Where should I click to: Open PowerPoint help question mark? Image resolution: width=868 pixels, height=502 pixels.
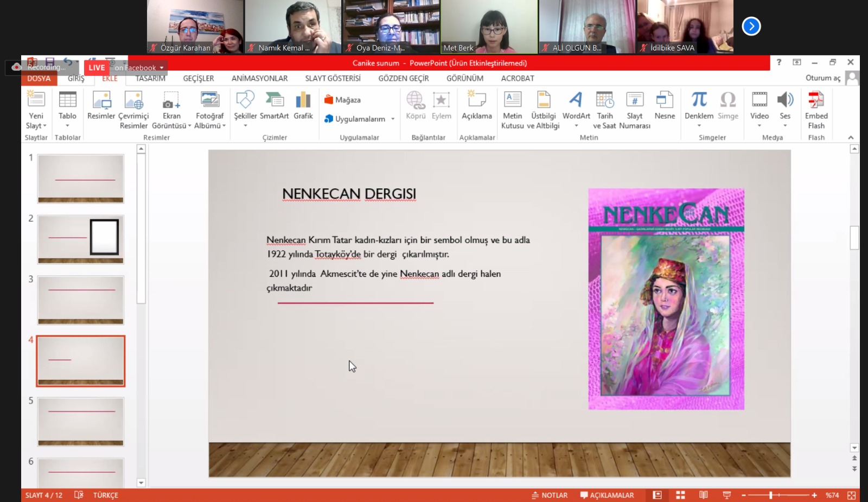tap(779, 62)
